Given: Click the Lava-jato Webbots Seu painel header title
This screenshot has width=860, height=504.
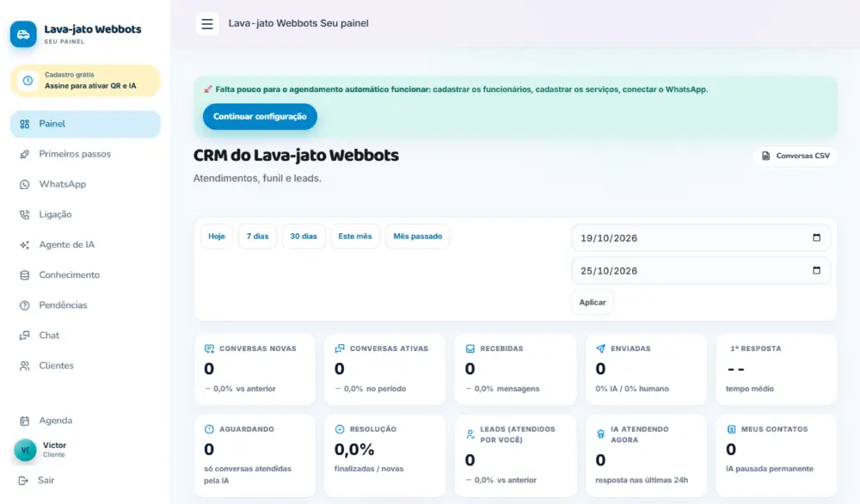Looking at the screenshot, I should point(298,23).
